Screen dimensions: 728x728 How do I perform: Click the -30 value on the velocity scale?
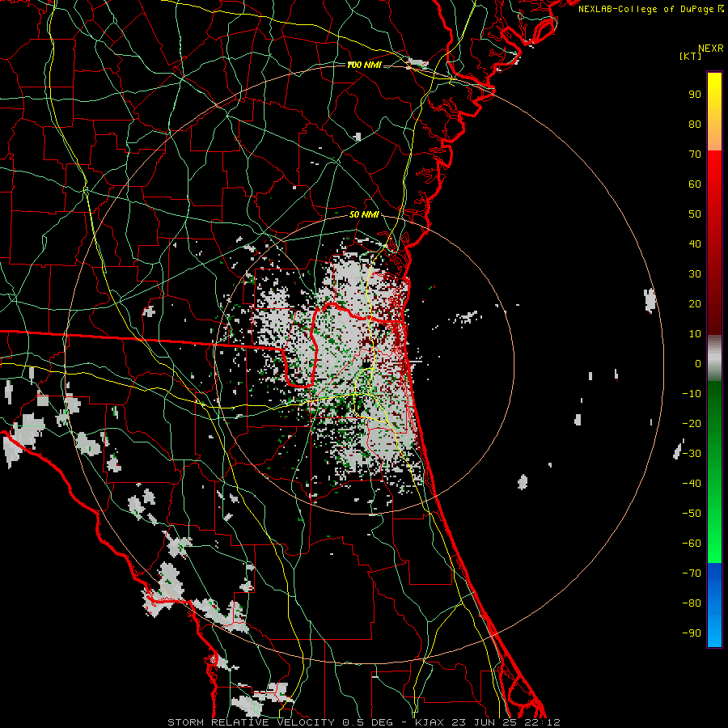click(x=692, y=454)
